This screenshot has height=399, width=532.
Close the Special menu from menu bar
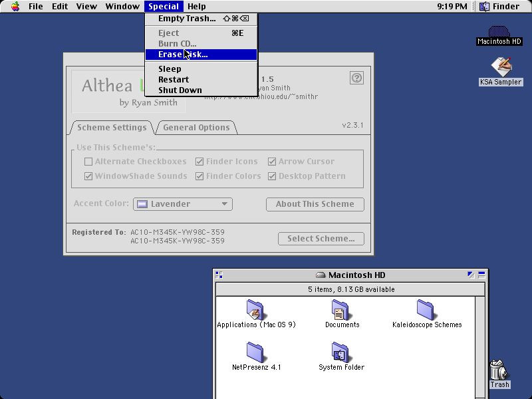tap(164, 7)
